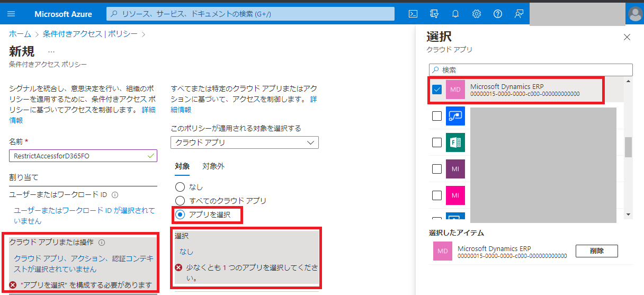Image resolution: width=644 pixels, height=295 pixels.
Task: Click the 割り当て heading
Action: (24, 177)
